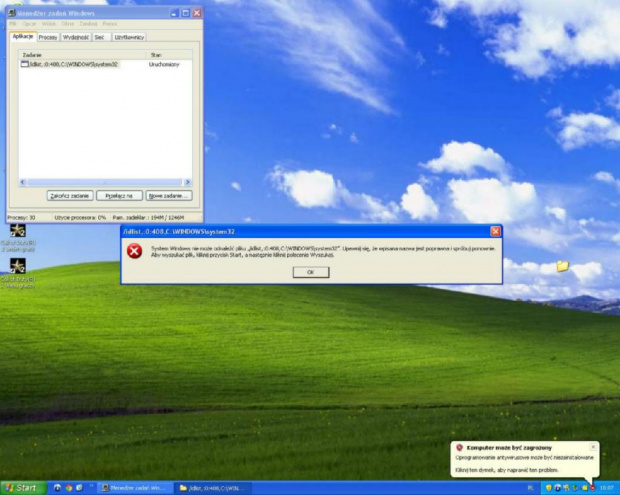620x495 pixels.
Task: Click the Zakończ zadanie button
Action: point(70,196)
